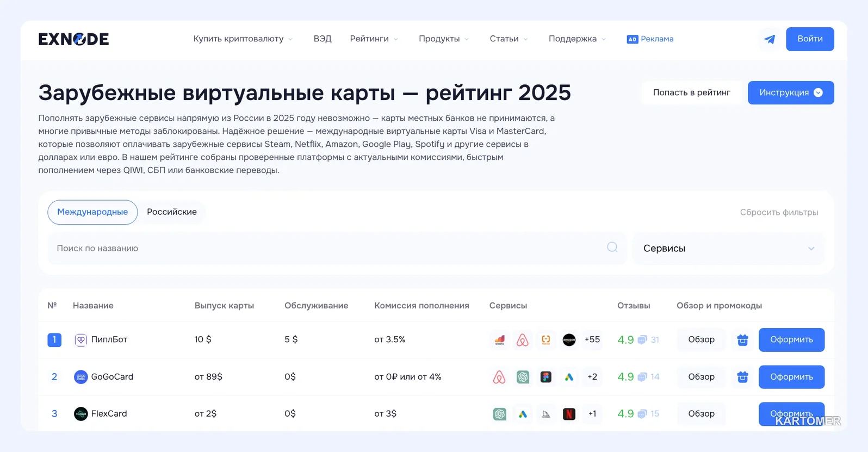Click the Выпуск карты column header
Screen dimensions: 868x452
[224, 306]
